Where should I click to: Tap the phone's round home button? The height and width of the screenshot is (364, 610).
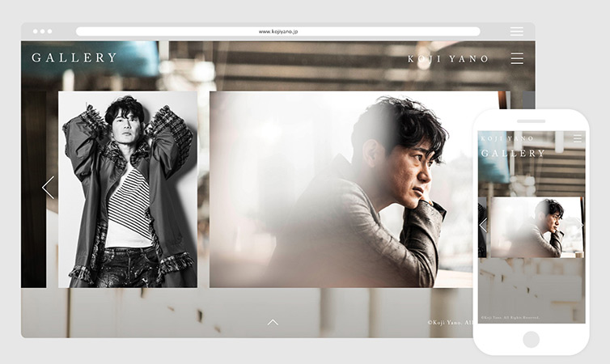(x=531, y=339)
